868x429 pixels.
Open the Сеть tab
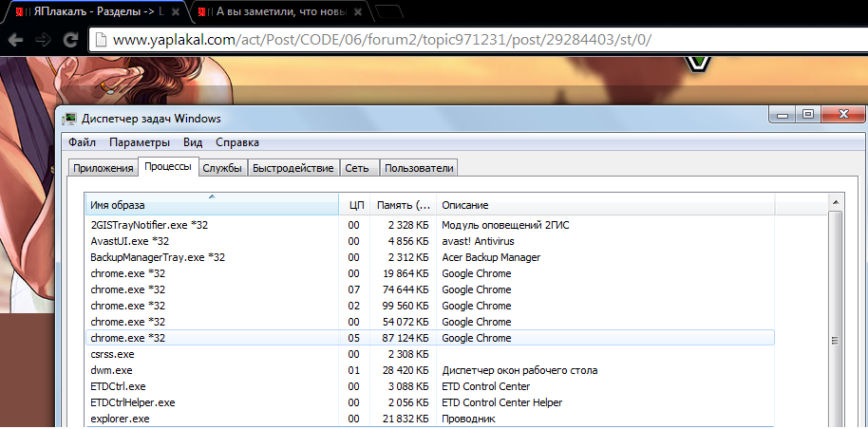(x=357, y=168)
